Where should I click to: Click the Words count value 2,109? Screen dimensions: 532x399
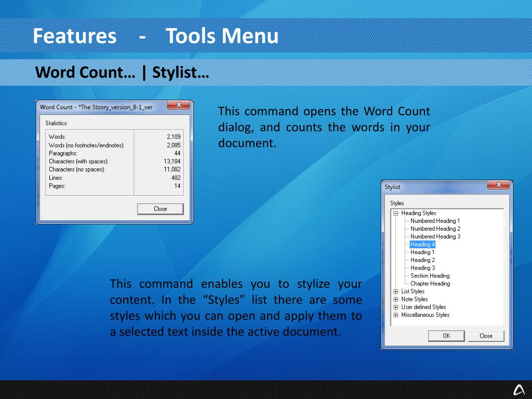174,137
